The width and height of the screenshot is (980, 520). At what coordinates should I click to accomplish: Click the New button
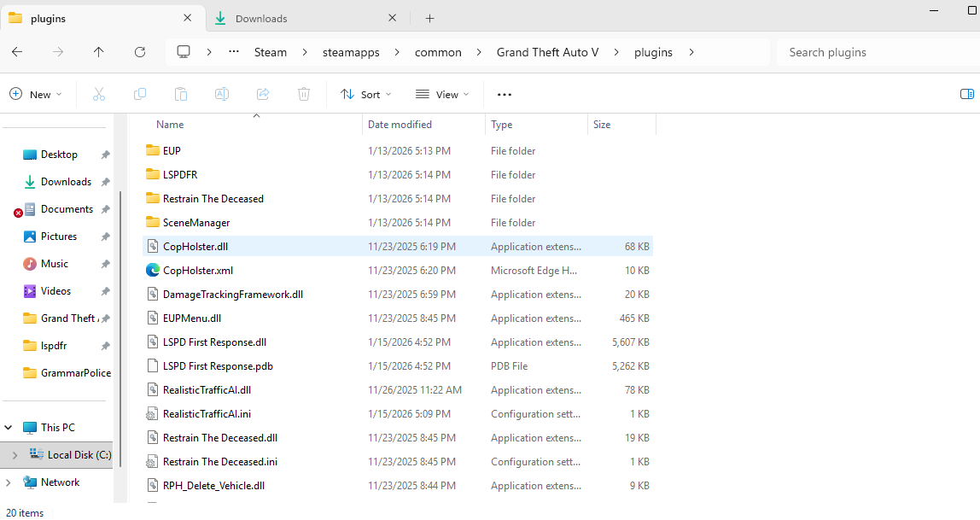[35, 95]
